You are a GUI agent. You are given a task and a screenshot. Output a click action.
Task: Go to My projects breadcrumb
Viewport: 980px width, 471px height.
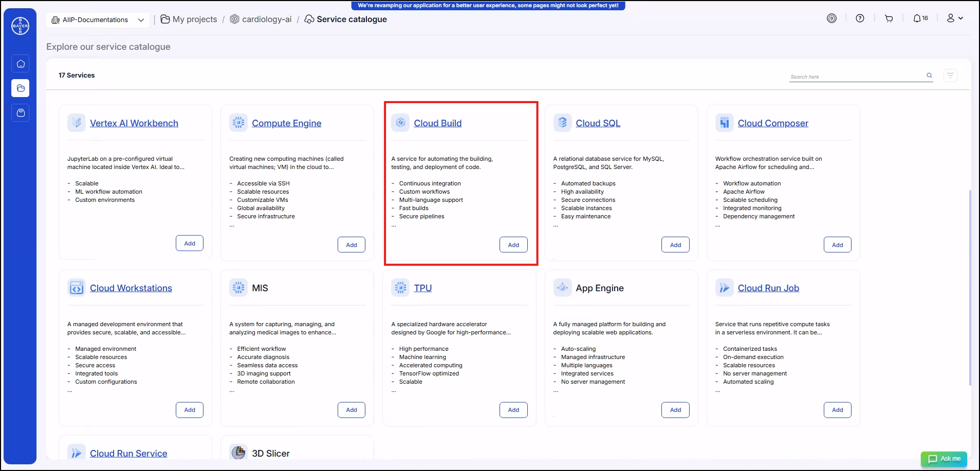coord(189,20)
